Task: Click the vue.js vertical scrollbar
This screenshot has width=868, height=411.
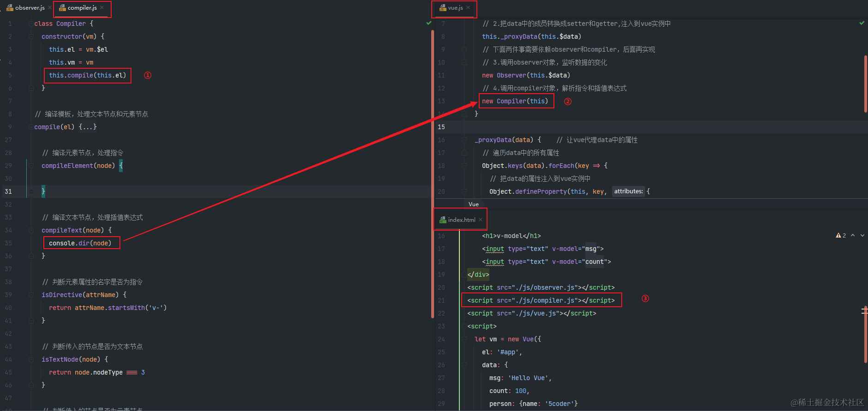Action: point(866,84)
